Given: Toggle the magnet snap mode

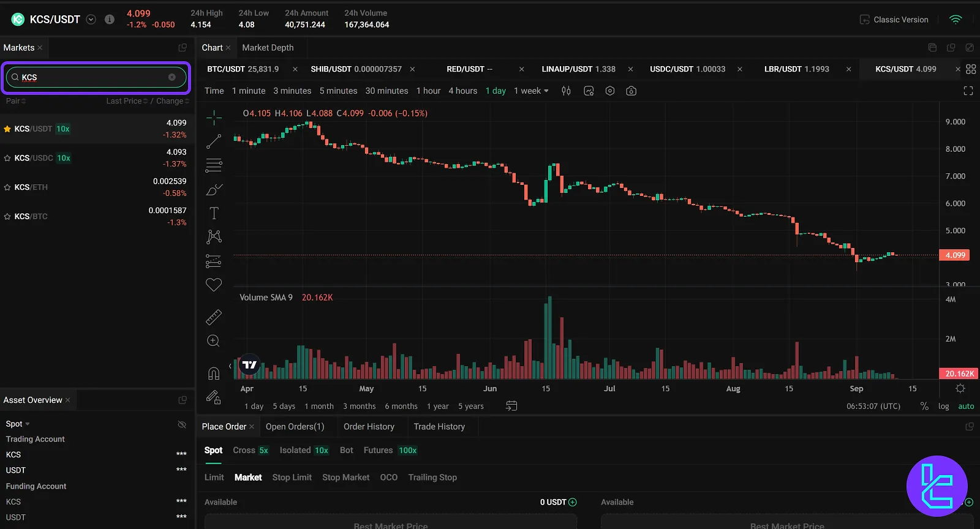Looking at the screenshot, I should 214,373.
